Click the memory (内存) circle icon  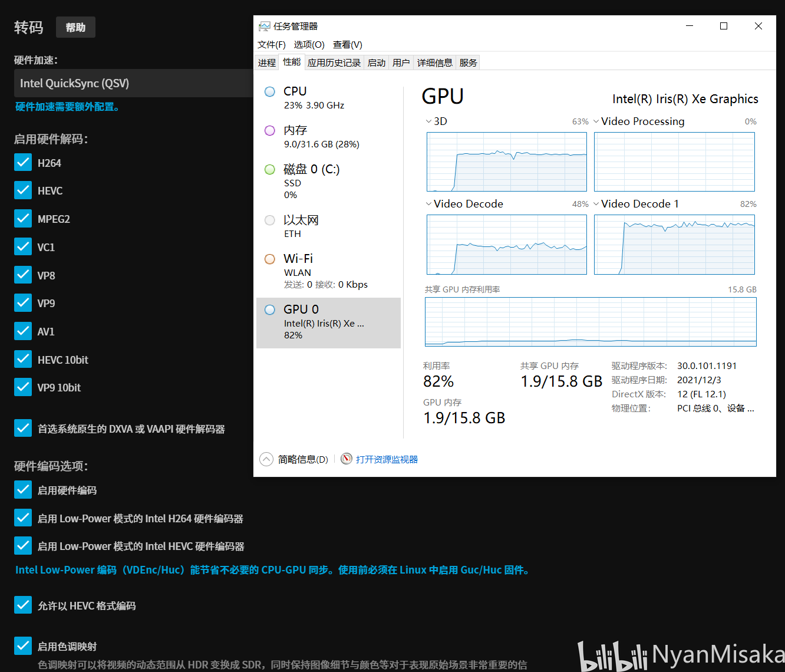click(270, 131)
